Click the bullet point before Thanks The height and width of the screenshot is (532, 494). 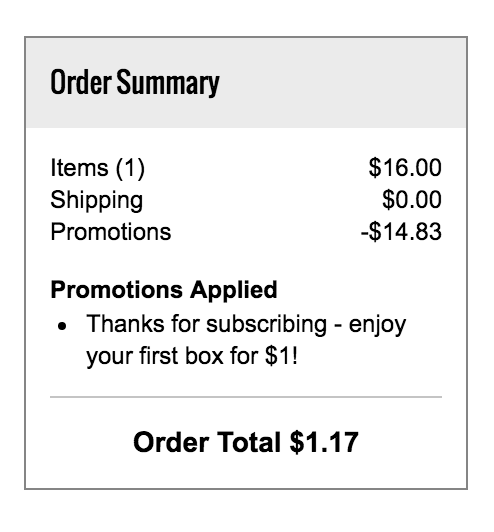click(x=62, y=326)
